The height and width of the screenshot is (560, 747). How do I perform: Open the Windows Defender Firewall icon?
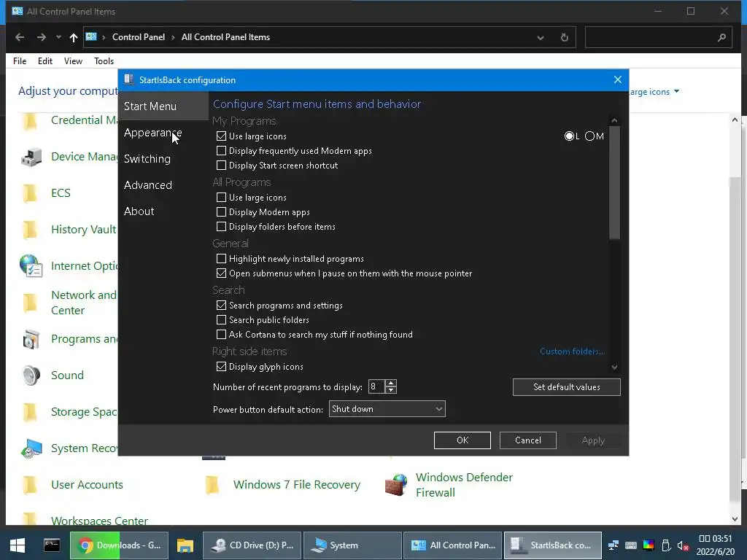(396, 485)
